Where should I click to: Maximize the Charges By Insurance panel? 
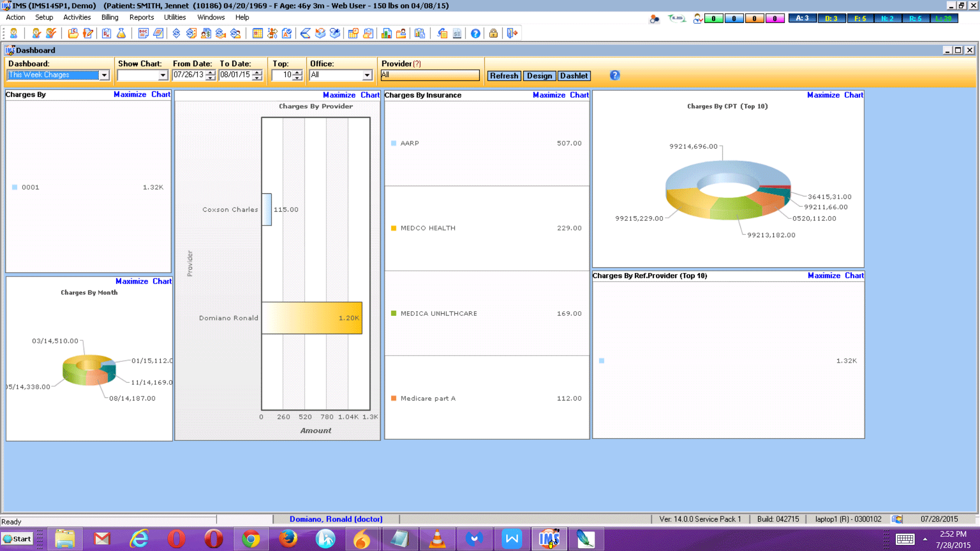[549, 95]
